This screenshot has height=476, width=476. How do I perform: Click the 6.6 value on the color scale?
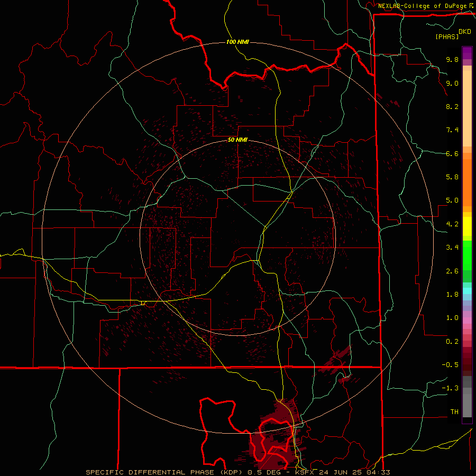(x=452, y=153)
